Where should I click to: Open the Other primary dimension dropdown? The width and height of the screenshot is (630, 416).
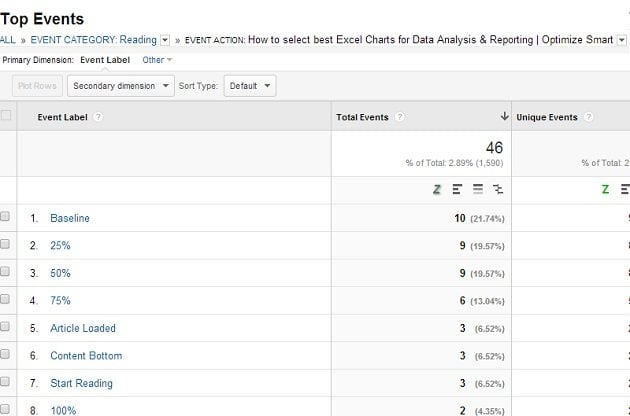coord(157,60)
